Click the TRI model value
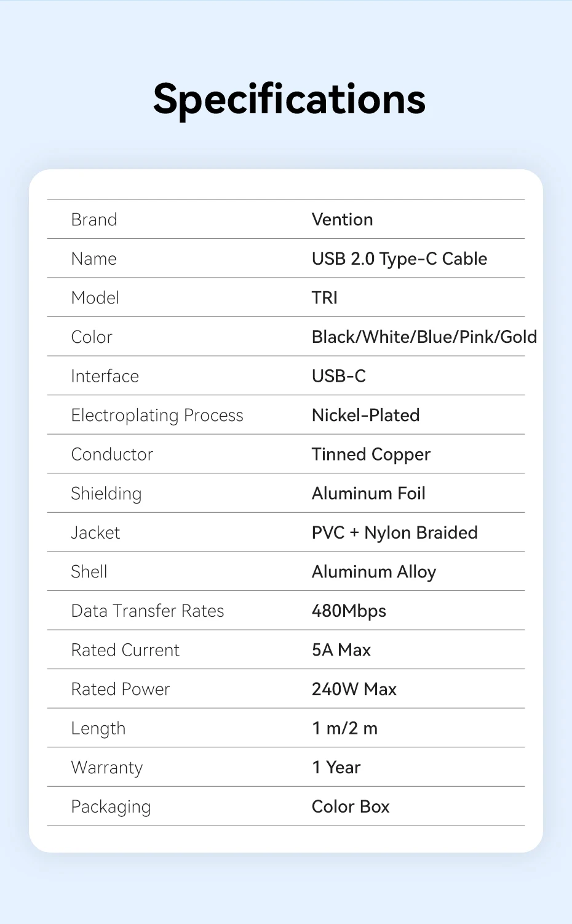 [325, 298]
